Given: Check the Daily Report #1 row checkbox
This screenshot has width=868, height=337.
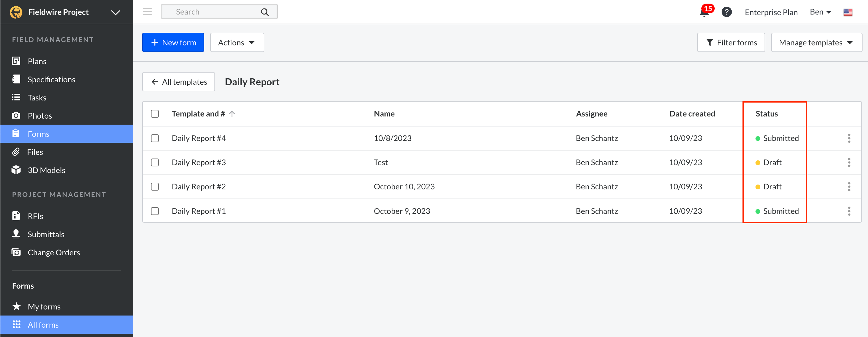Looking at the screenshot, I should [x=155, y=211].
